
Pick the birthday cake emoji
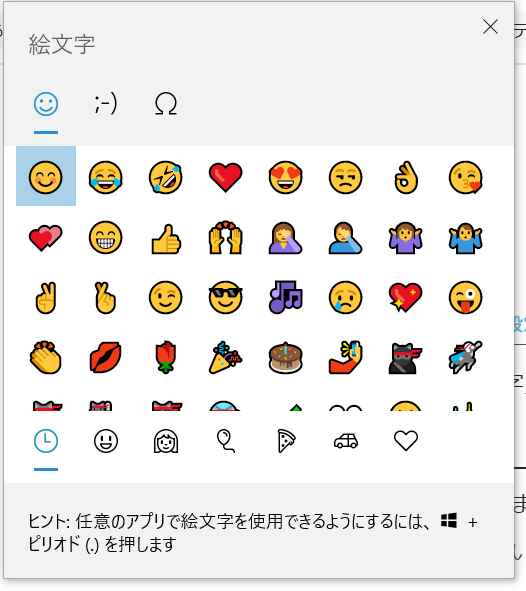pyautogui.click(x=285, y=357)
